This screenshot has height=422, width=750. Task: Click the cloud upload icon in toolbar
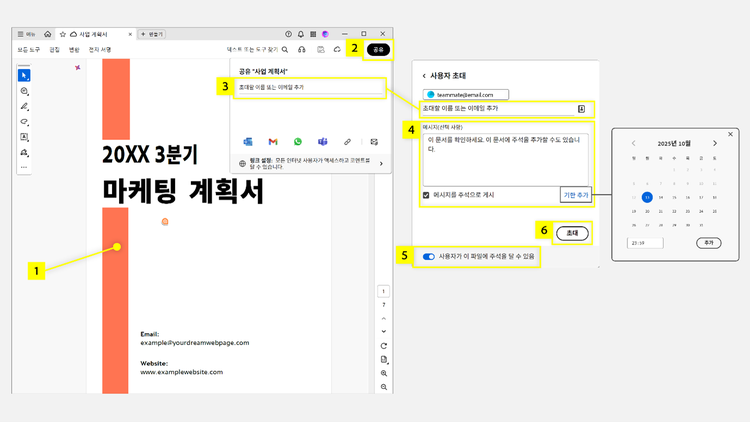(337, 49)
